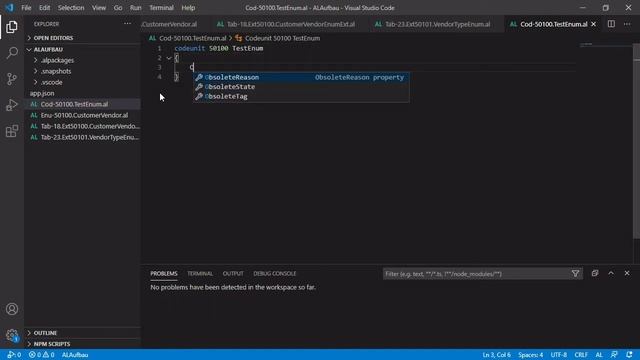Open the Extensions view
The width and height of the screenshot is (640, 360).
pyautogui.click(x=12, y=131)
